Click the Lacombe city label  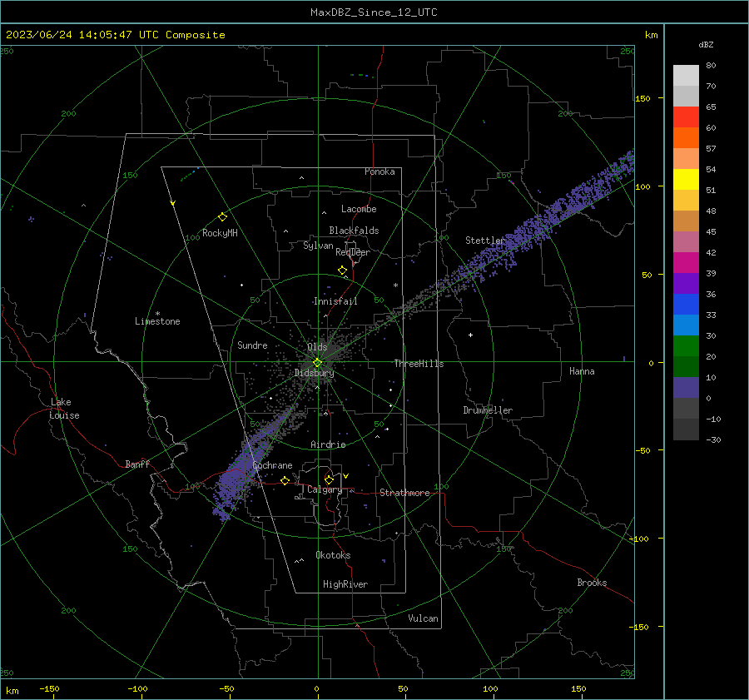pos(359,209)
